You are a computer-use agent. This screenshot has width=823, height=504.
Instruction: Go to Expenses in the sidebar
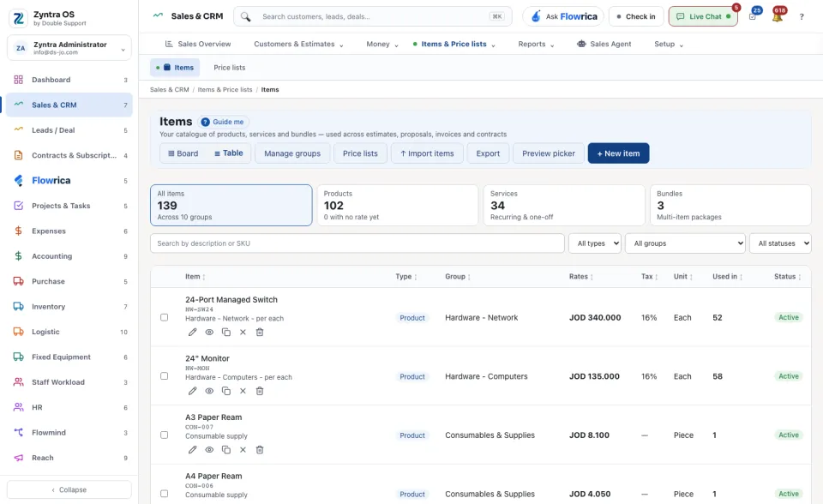[69, 231]
